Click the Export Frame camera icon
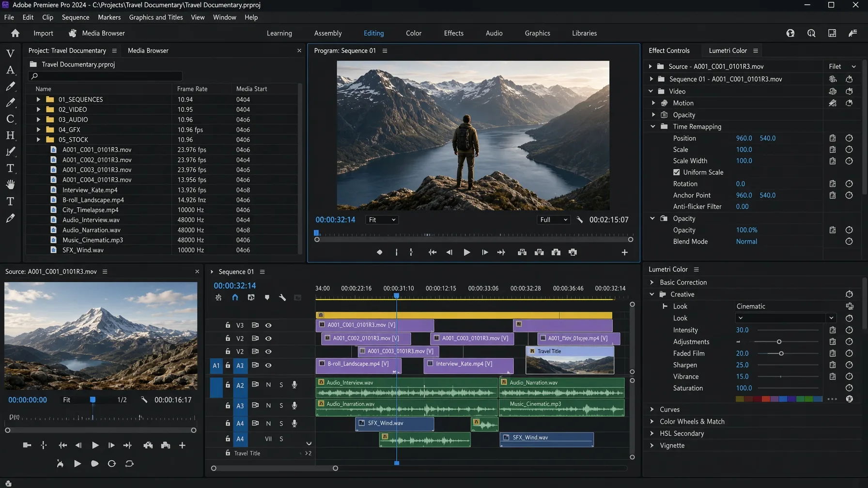 (x=556, y=252)
